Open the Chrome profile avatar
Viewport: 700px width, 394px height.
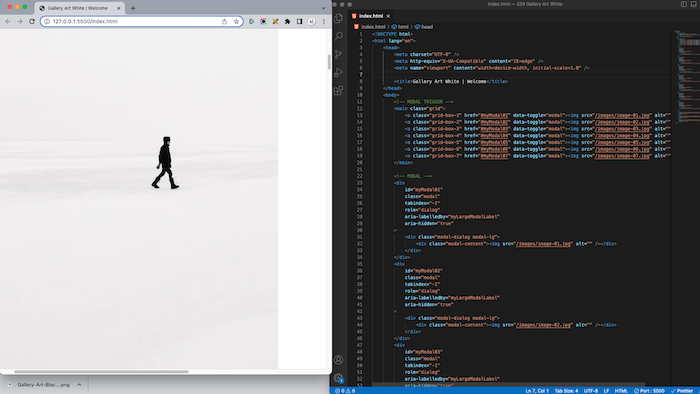pos(312,21)
